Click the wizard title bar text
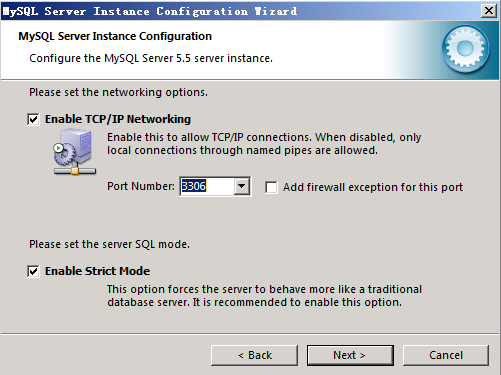This screenshot has width=501, height=375. pos(150,11)
